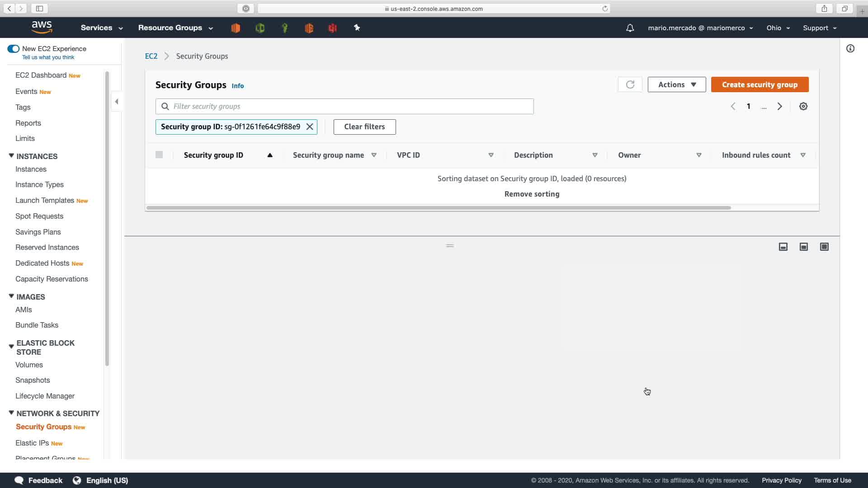Click Create security group button
Image resolution: width=868 pixels, height=488 pixels.
[x=759, y=84]
